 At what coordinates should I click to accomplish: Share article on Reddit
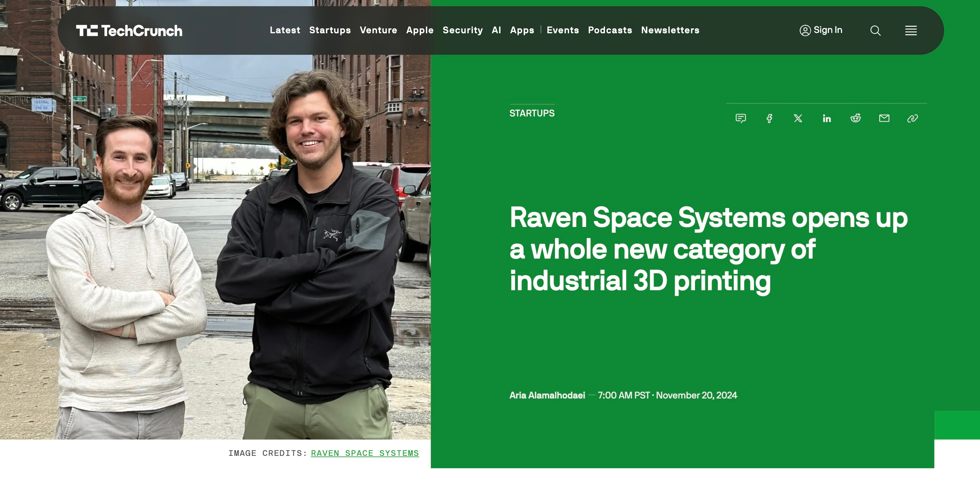(856, 118)
